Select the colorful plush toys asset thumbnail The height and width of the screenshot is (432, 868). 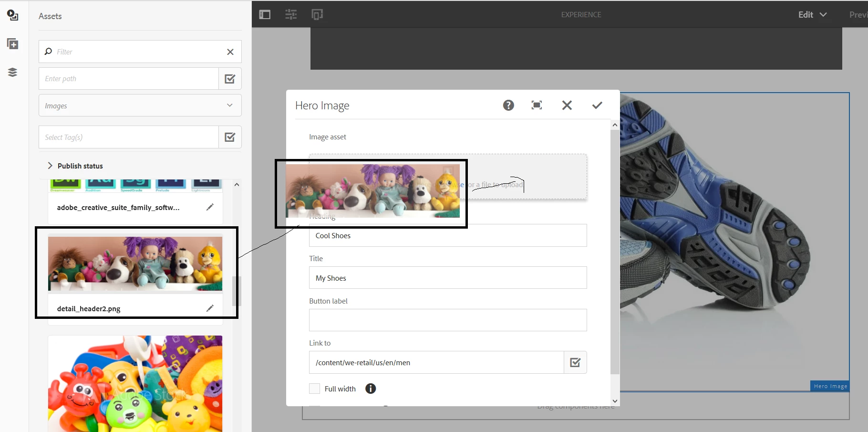(135, 384)
